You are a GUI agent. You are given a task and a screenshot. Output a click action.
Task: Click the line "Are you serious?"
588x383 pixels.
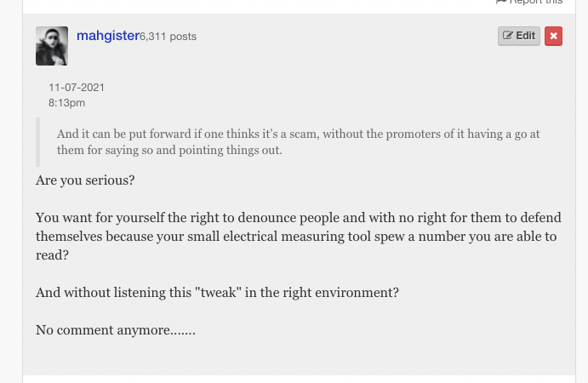[85, 181]
